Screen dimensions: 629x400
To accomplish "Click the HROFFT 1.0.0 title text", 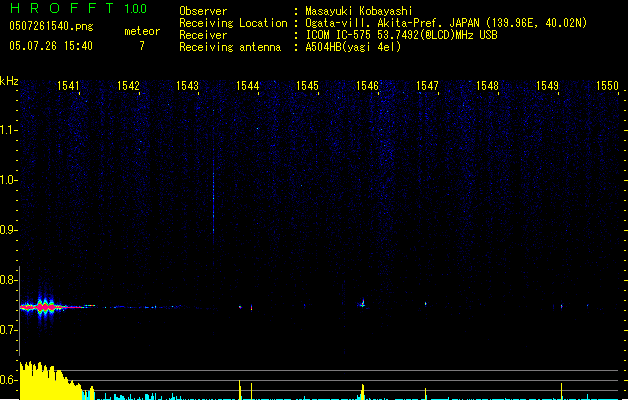I will coord(79,8).
